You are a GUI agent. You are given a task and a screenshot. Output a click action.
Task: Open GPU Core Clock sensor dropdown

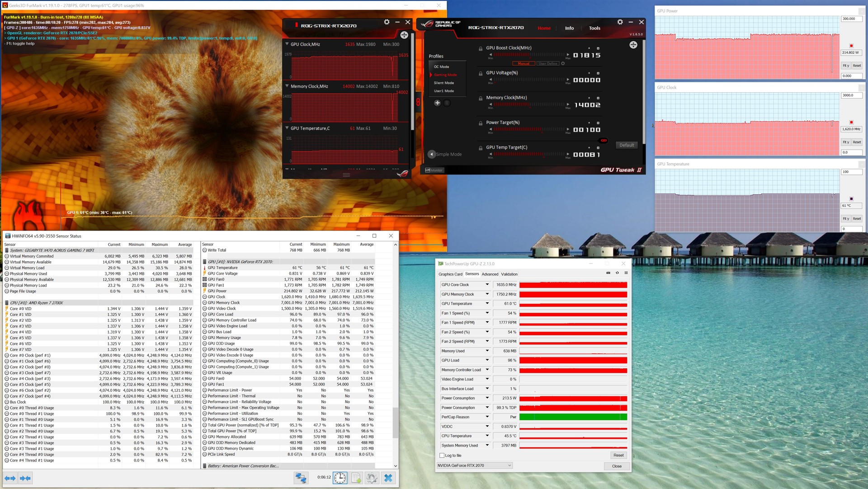coord(487,285)
